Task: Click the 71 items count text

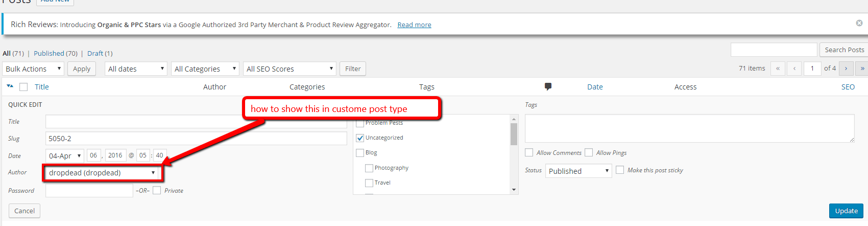Action: pos(752,69)
